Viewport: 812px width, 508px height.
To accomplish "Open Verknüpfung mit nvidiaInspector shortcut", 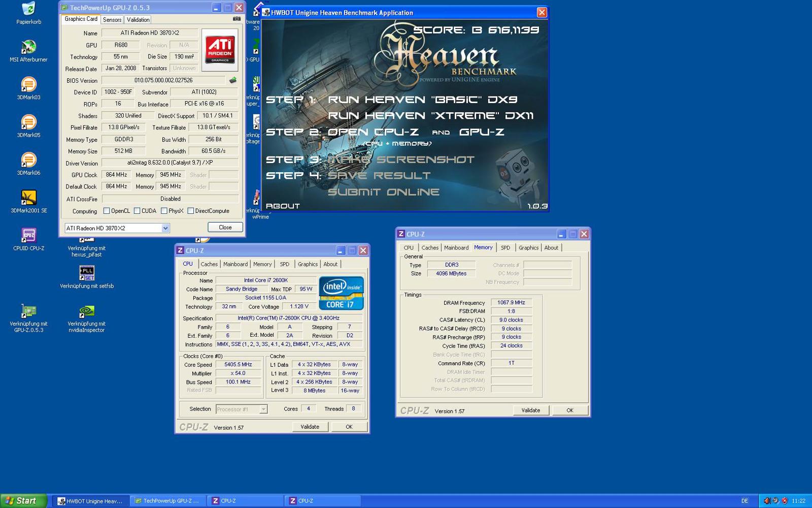I will coord(87,318).
